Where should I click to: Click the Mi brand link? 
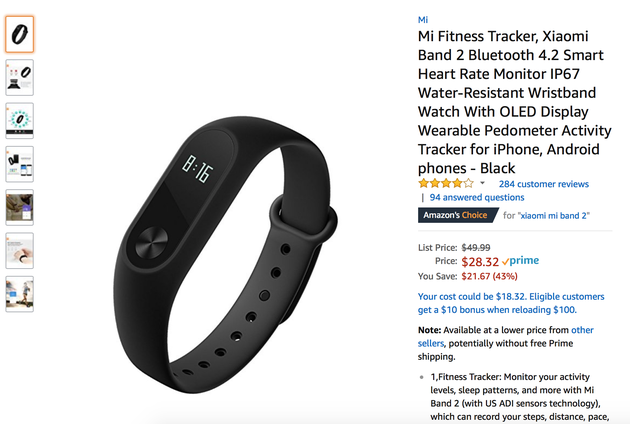(423, 20)
